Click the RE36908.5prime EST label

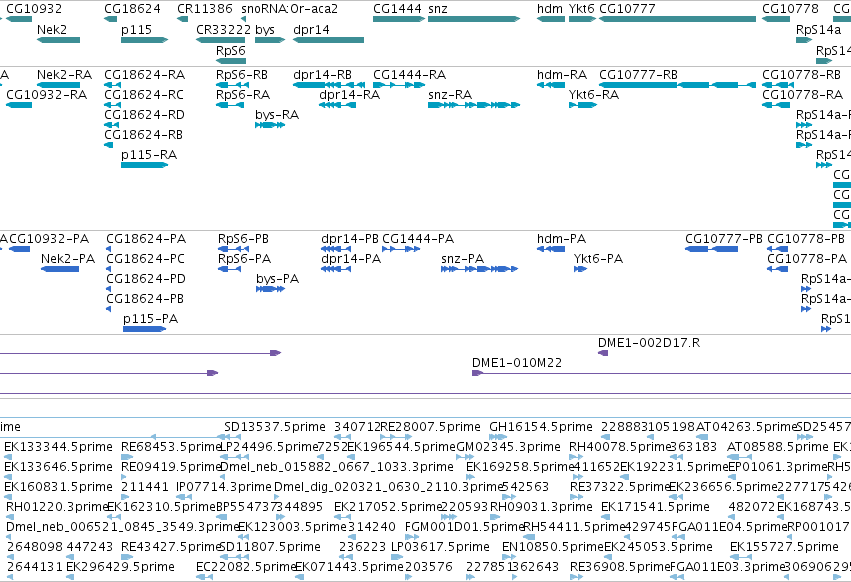(x=620, y=567)
